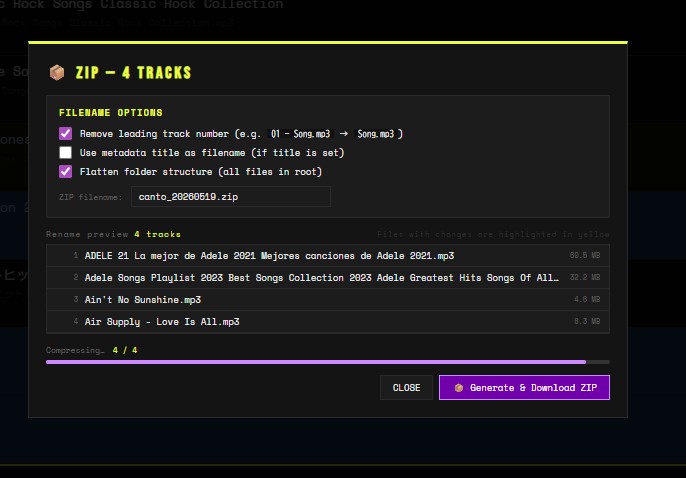This screenshot has height=478, width=686.
Task: Close the ZIP dialog with CLOSE button
Action: [x=406, y=387]
